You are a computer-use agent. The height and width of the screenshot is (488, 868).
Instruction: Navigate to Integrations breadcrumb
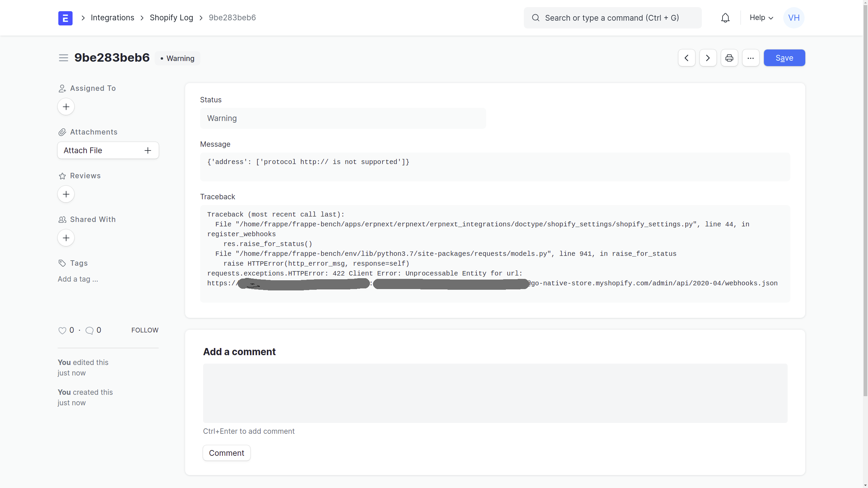click(113, 18)
